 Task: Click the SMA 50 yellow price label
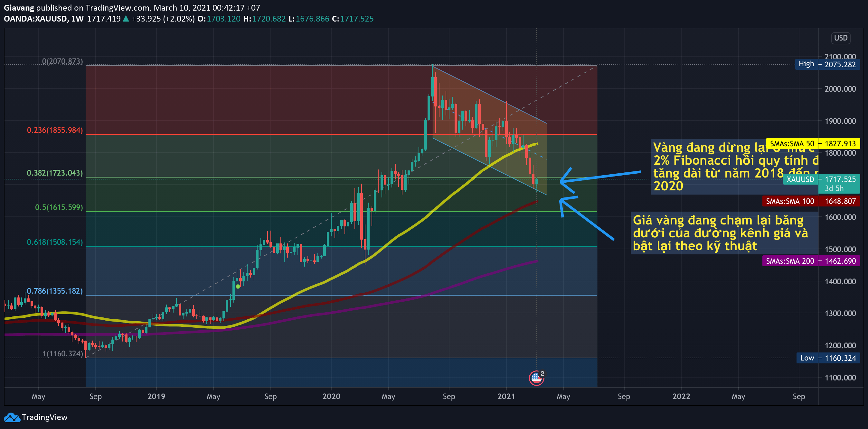click(x=813, y=144)
